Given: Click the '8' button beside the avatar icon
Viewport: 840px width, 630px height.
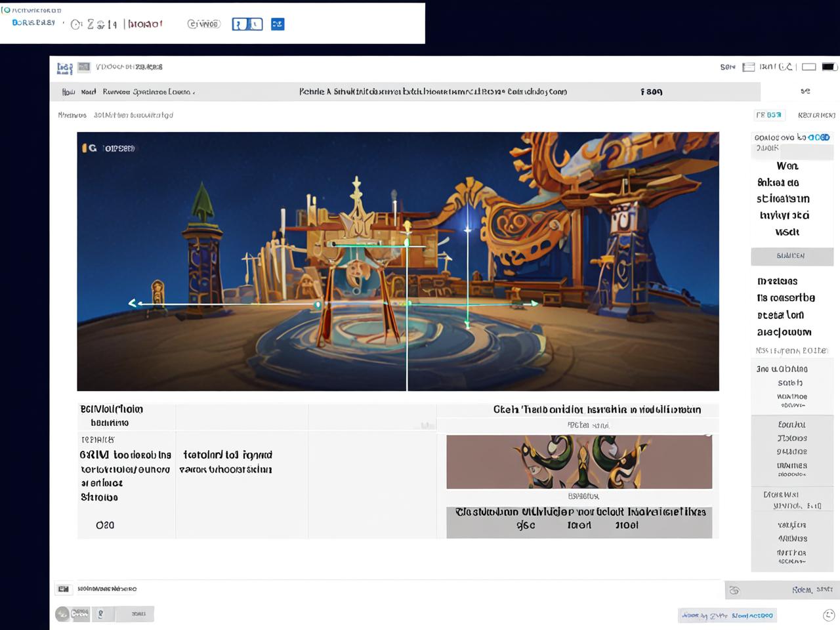Looking at the screenshot, I should [x=100, y=614].
